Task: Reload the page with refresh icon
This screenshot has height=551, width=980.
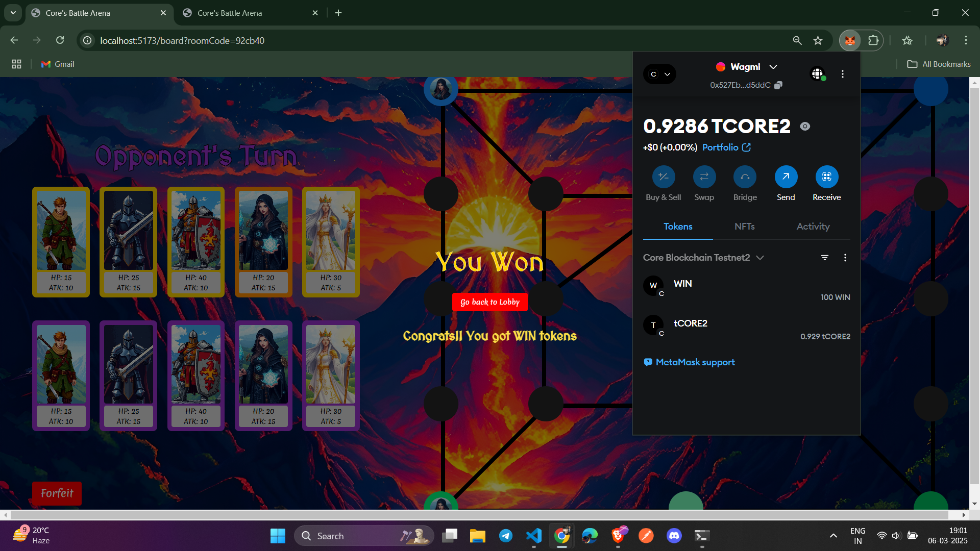Action: (x=60, y=40)
